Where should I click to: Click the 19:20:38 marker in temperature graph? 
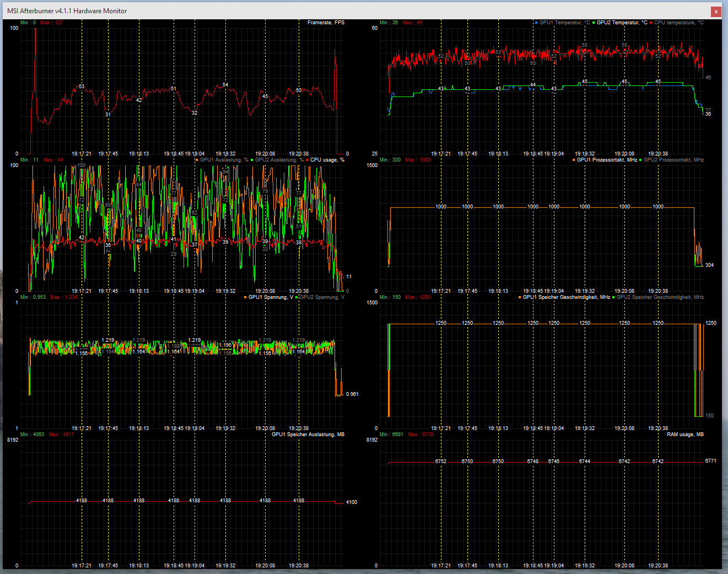658,154
